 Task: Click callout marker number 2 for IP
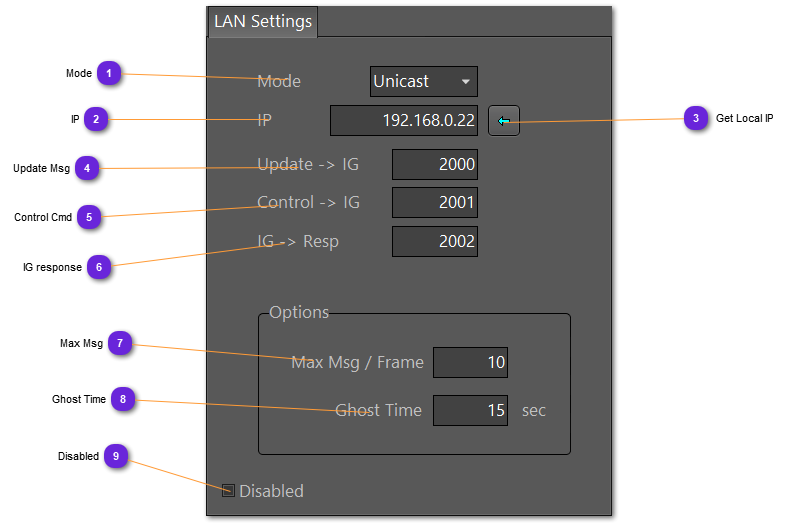point(96,119)
